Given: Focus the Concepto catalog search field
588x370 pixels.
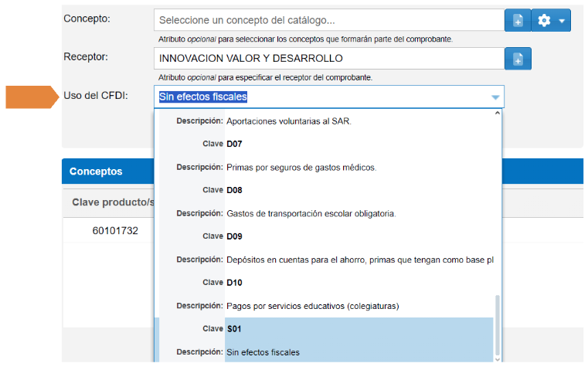Looking at the screenshot, I should coord(328,20).
